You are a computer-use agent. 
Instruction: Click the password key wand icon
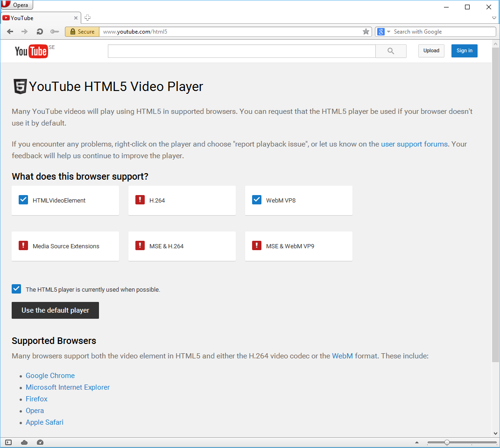tap(55, 32)
